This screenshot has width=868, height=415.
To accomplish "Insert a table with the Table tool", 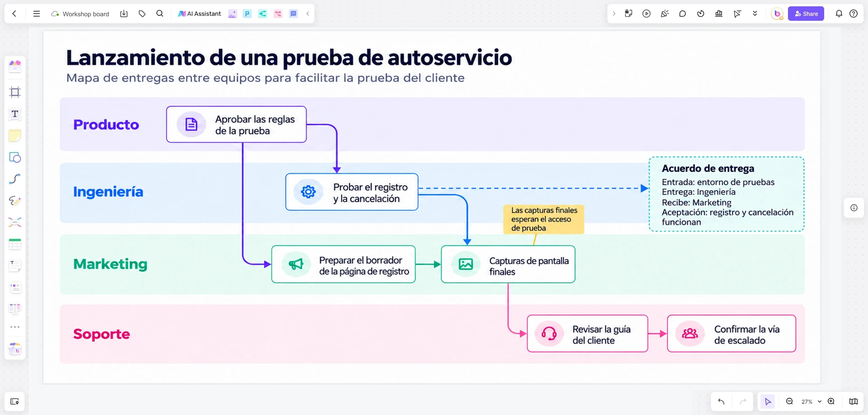I will pyautogui.click(x=15, y=244).
